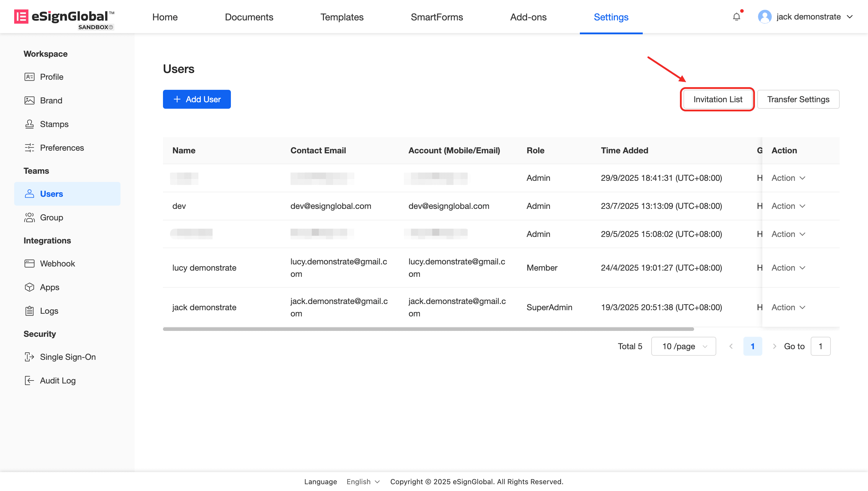Screen dimensions: 868x491
Task: Open the Invitation List button
Action: coord(717,99)
